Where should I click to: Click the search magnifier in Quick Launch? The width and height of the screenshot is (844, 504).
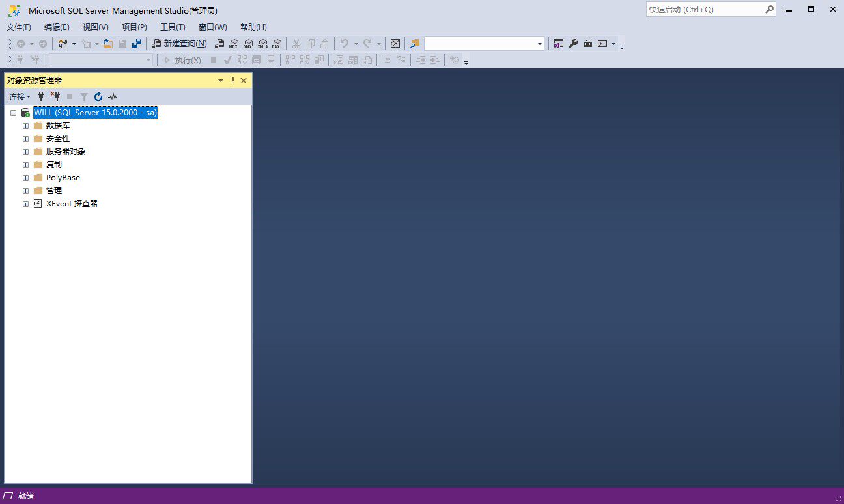tap(769, 9)
